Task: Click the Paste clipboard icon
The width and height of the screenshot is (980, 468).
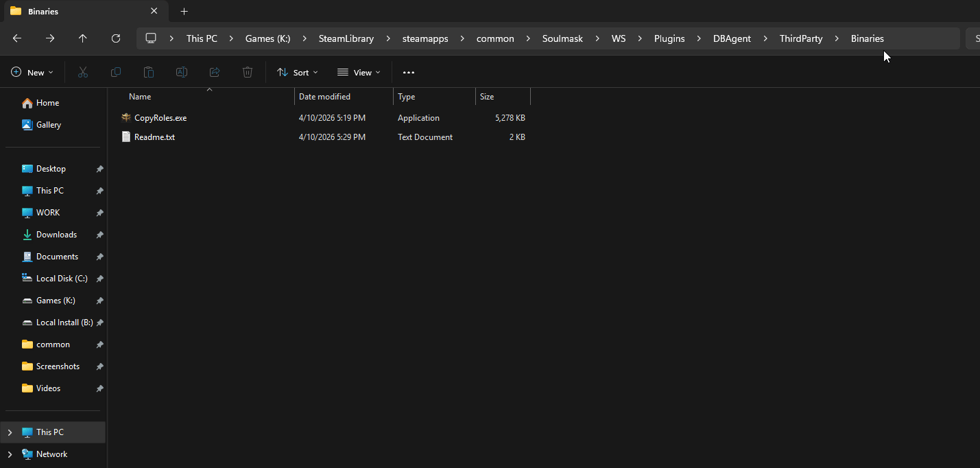Action: pos(149,72)
